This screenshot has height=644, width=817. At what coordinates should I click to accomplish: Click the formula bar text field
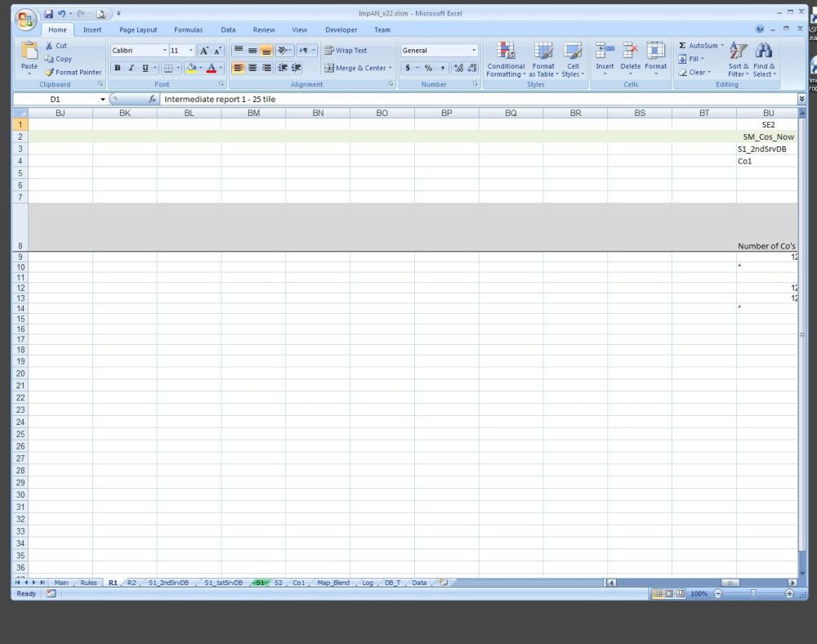coord(474,99)
